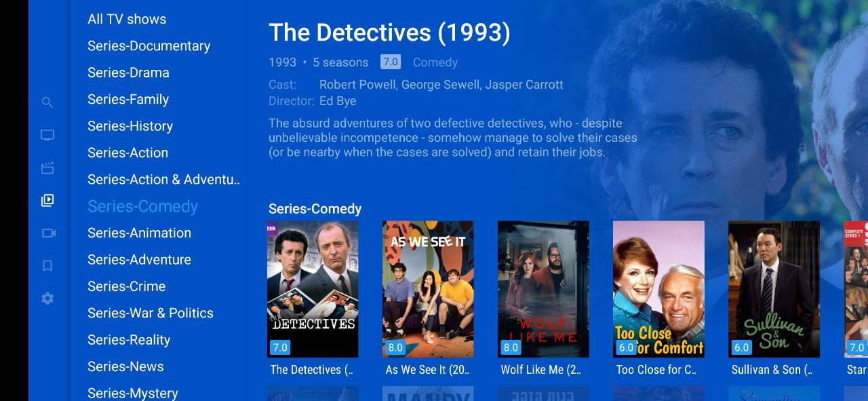
Task: Select Series-Documentary category
Action: pyautogui.click(x=149, y=45)
